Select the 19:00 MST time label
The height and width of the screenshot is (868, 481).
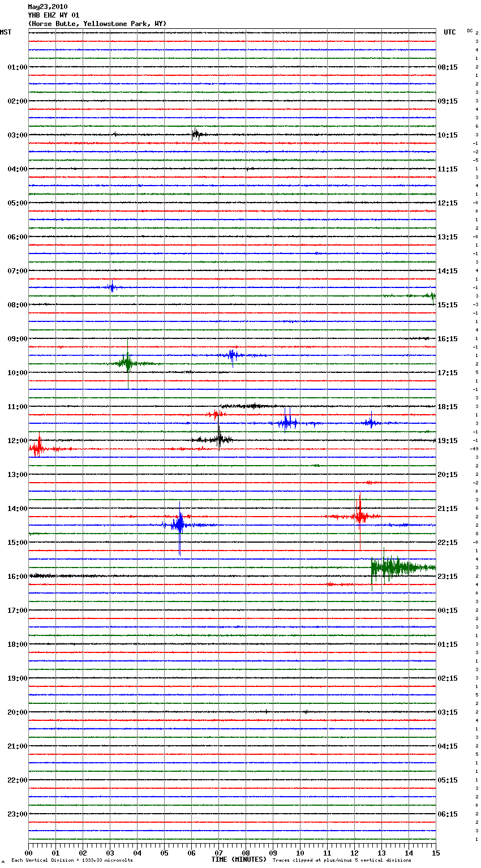(x=18, y=678)
